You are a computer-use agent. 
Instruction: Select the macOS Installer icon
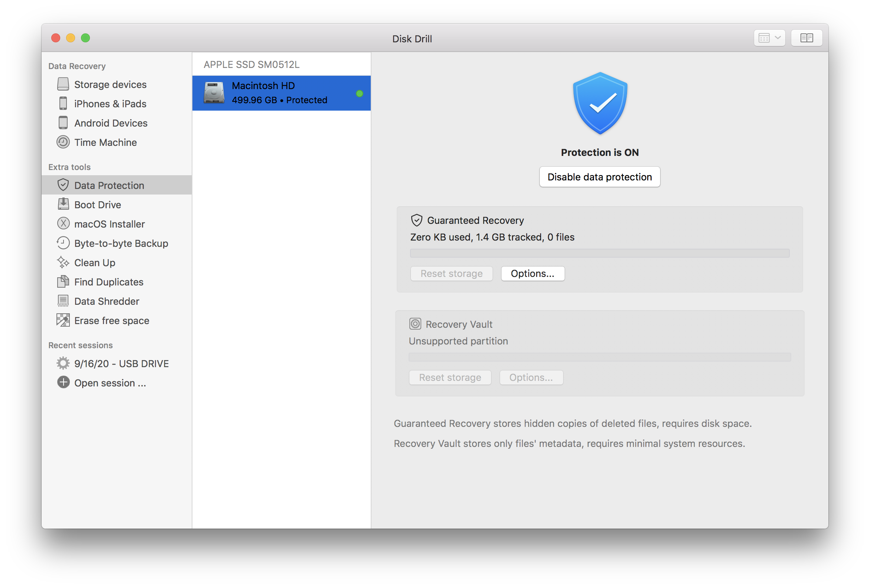click(64, 224)
